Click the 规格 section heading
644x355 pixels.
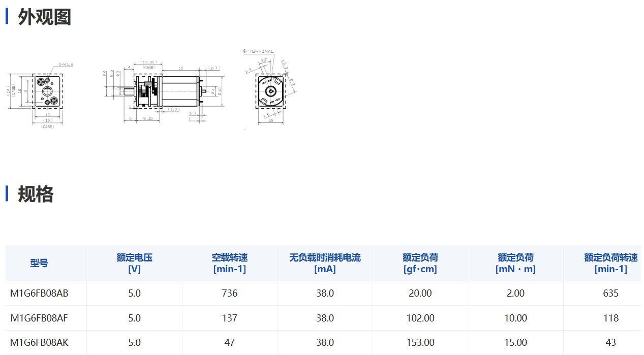click(x=36, y=194)
